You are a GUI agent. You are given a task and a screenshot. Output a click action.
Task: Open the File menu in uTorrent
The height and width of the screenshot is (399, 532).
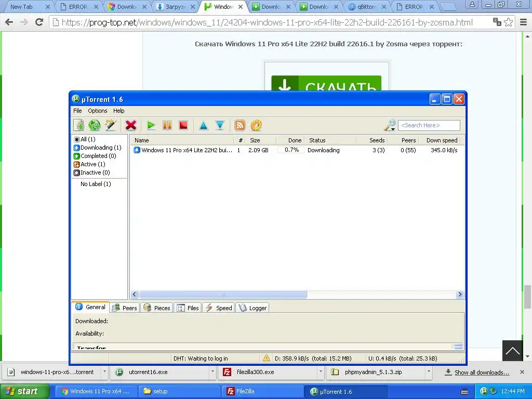pos(77,111)
